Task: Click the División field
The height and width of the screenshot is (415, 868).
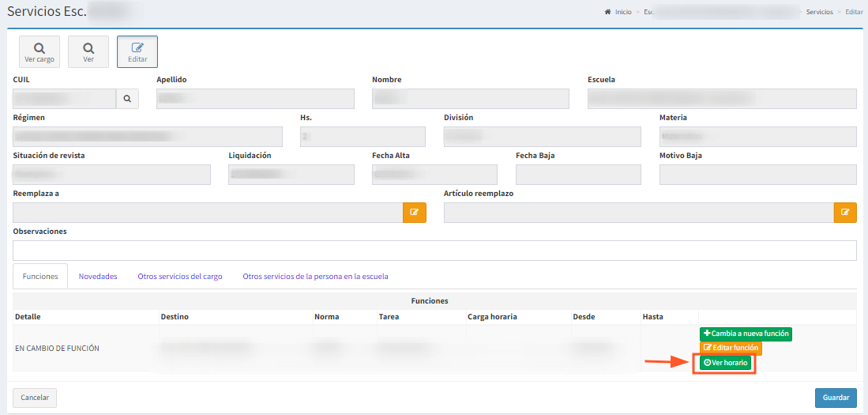Action: (543, 137)
